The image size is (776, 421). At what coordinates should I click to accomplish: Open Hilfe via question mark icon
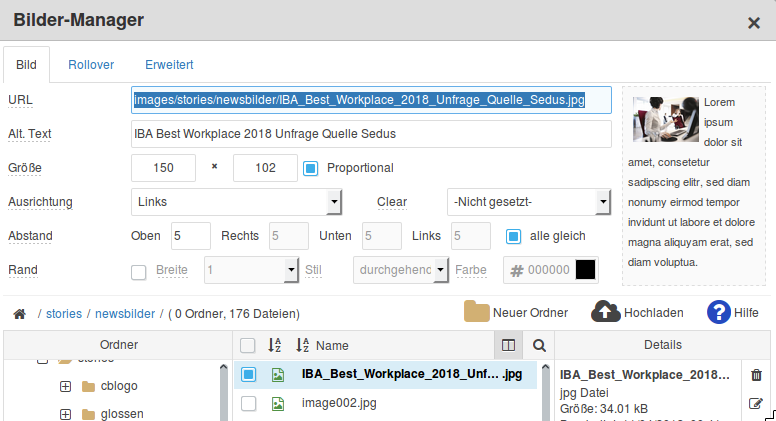[x=718, y=312]
